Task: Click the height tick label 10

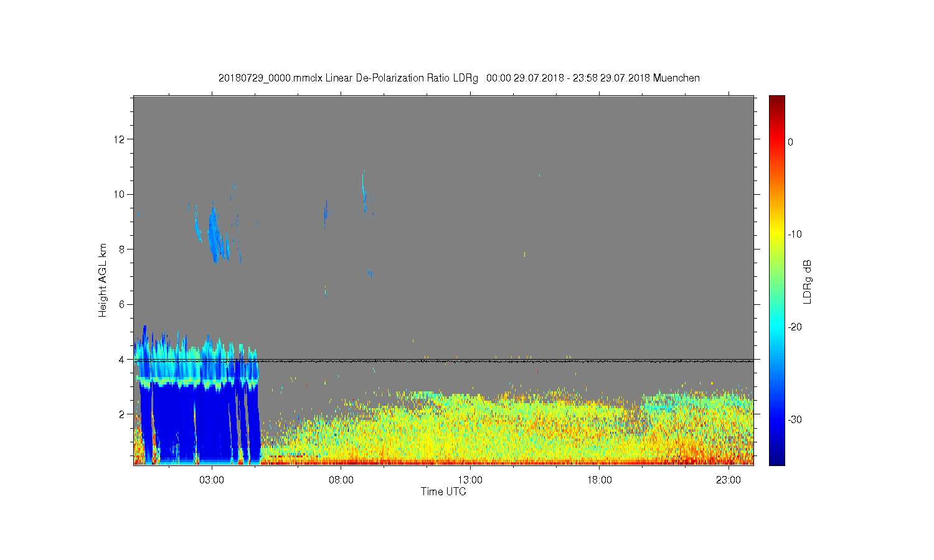Action: [119, 194]
